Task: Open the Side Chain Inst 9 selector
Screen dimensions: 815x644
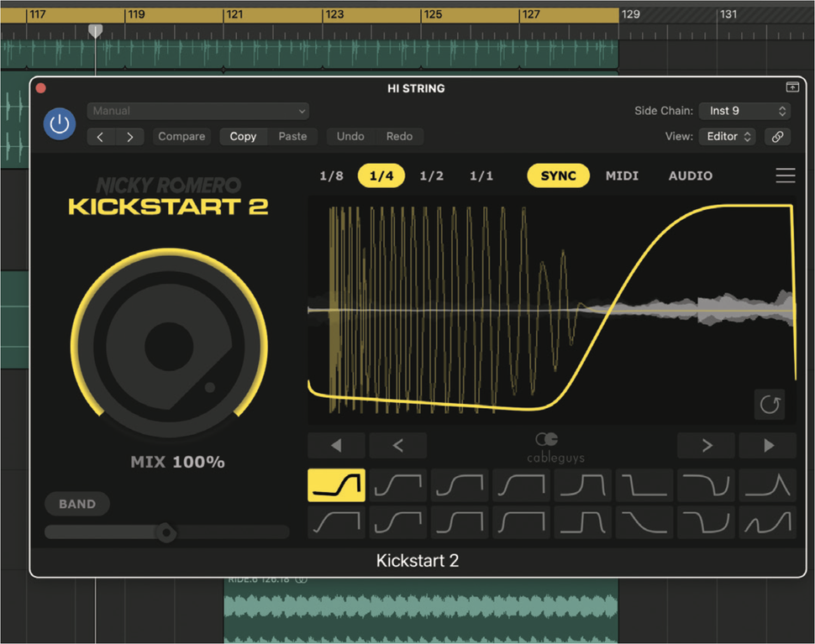Action: point(744,110)
